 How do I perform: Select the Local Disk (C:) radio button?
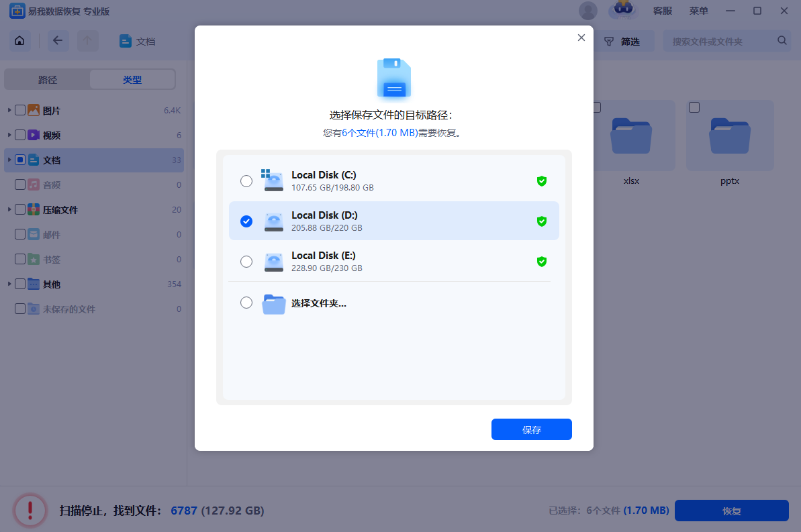246,181
